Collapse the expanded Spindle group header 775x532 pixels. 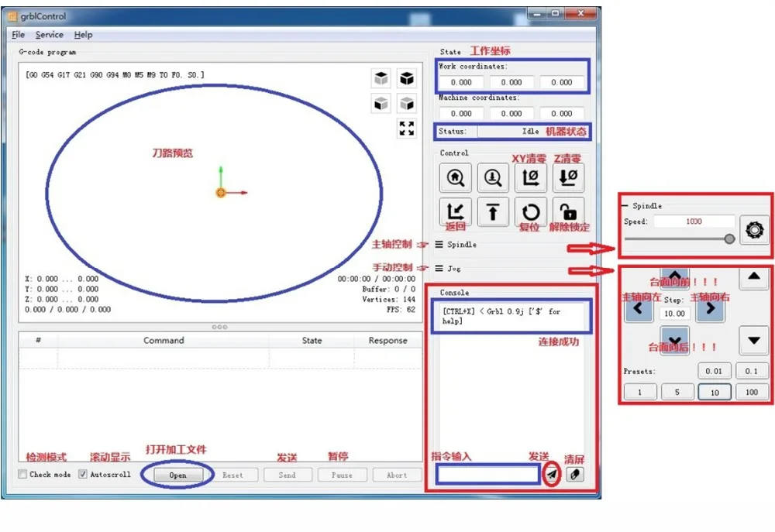pyautogui.click(x=642, y=205)
